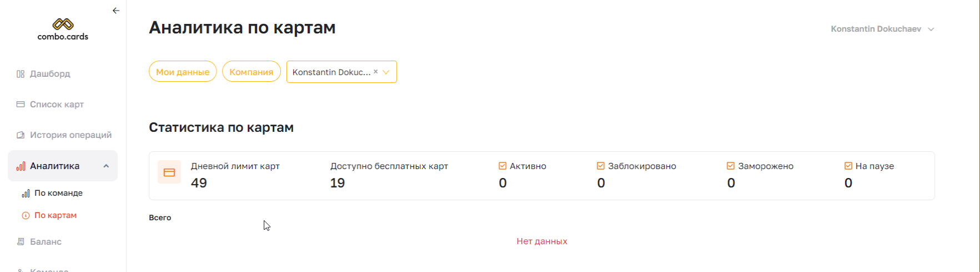Collapse sidebar with the back arrow icon
The width and height of the screenshot is (980, 272).
coord(116,11)
